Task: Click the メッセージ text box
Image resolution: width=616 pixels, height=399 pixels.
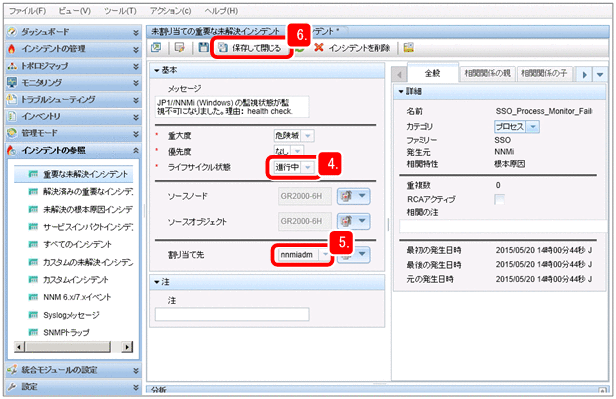Action: 232,107
